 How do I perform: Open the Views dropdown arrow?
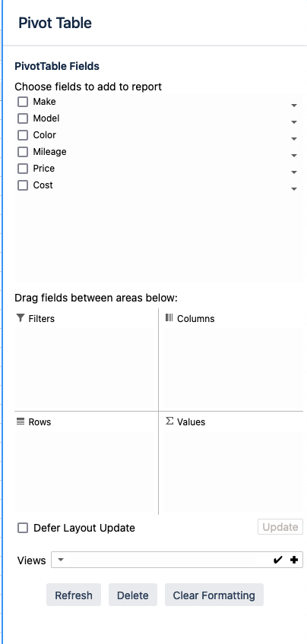[x=61, y=560]
